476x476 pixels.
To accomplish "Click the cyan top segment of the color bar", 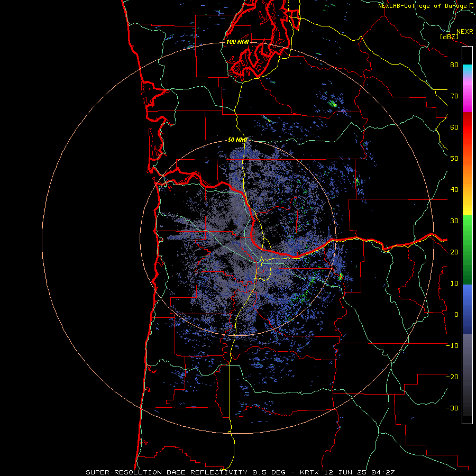I will [x=467, y=67].
